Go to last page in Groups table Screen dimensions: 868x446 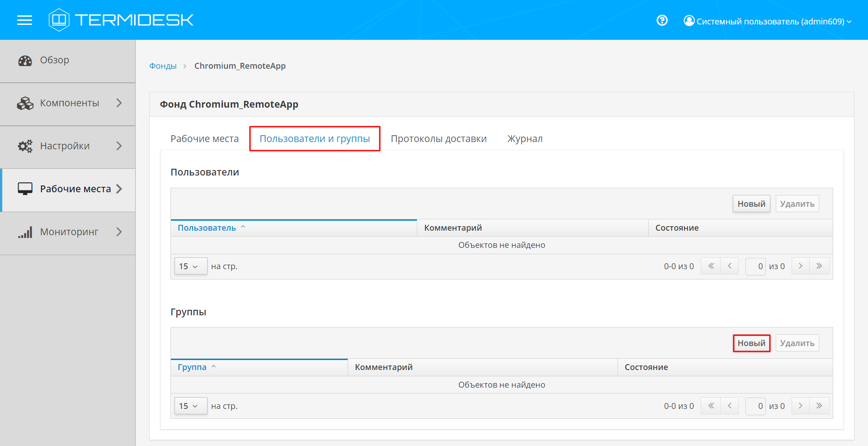pos(819,406)
